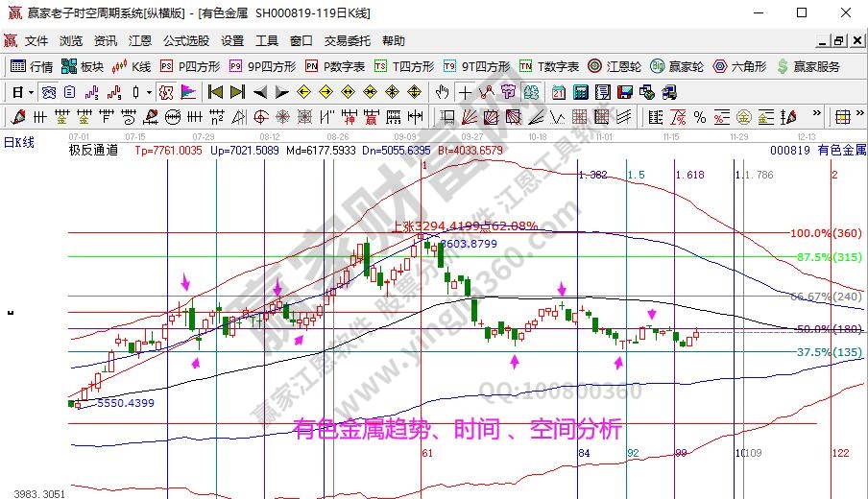Click the calculator icon in toolbar
Image resolution: width=868 pixels, height=499 pixels.
point(581,92)
